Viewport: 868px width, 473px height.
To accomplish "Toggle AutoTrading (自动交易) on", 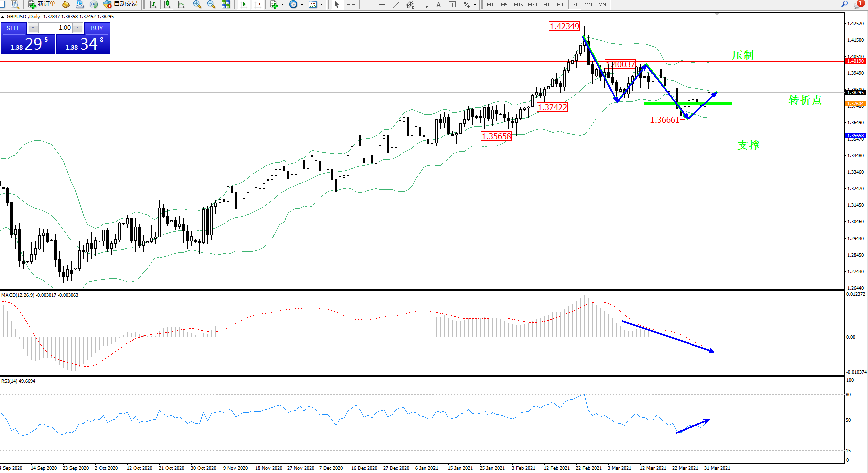I will tap(120, 4).
